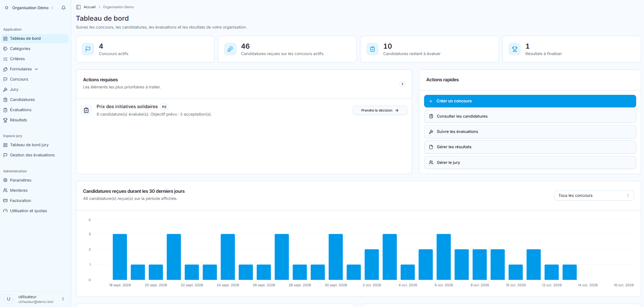Viewport: 644px width, 307px height.
Task: Click the P2 priority badge
Action: pyautogui.click(x=164, y=107)
